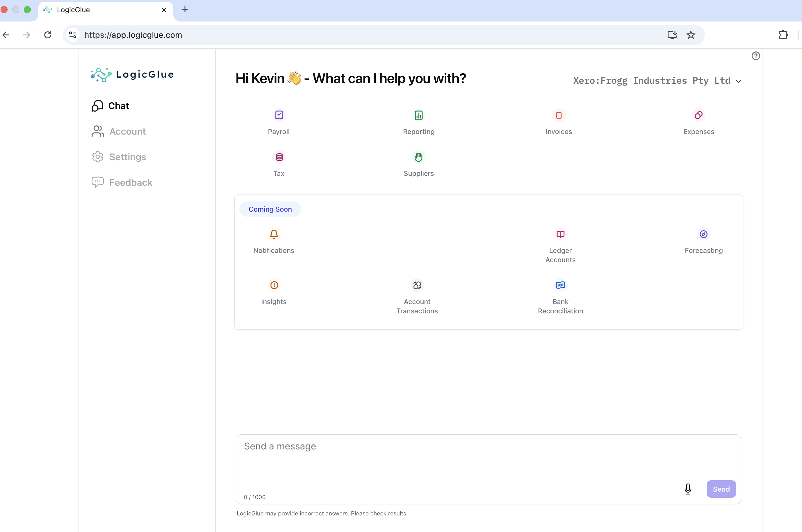Click the Insights label
802x532 pixels.
point(274,302)
